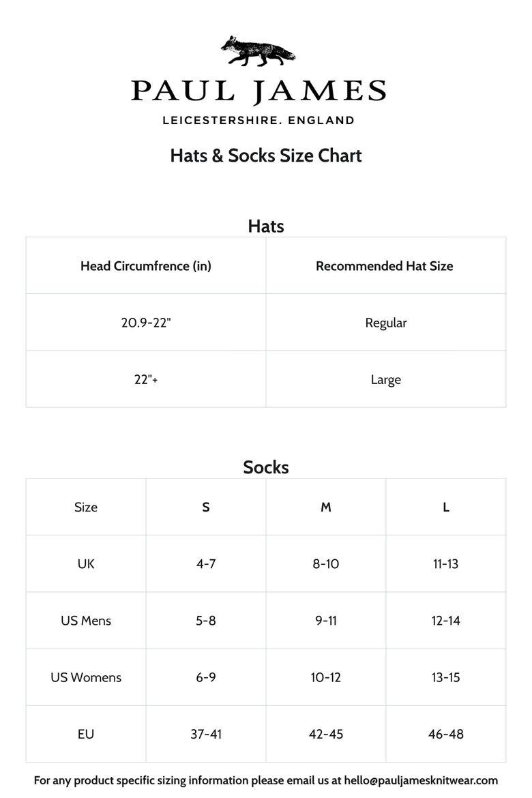This screenshot has width=532, height=798.
Task: Click the hello@pauljamesknitwear.com email address
Action: pyautogui.click(x=421, y=780)
